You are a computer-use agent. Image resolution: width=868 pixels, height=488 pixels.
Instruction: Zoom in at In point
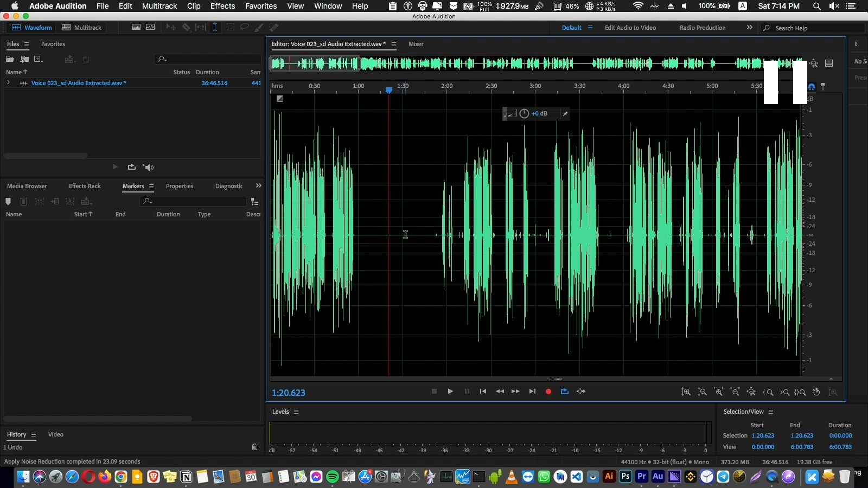tap(768, 392)
